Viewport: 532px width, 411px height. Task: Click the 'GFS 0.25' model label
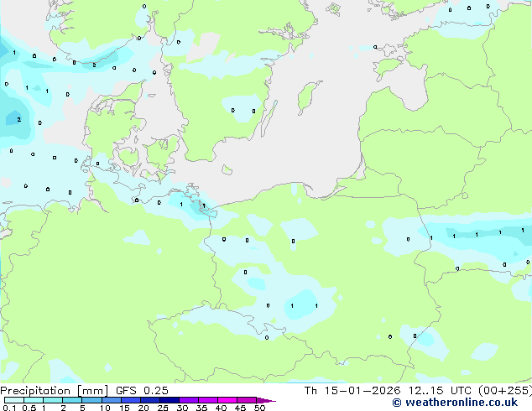[142, 391]
